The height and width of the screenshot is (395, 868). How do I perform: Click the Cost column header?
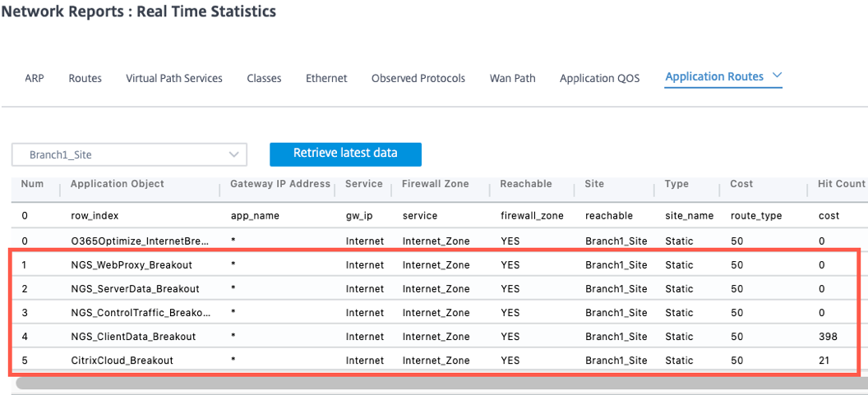click(x=741, y=184)
